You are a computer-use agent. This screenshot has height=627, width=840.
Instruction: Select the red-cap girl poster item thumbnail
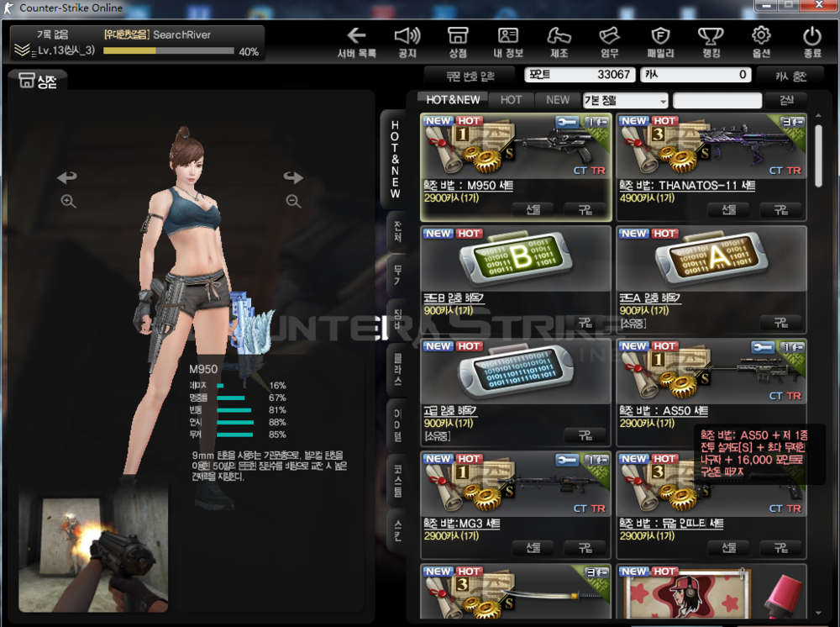[711, 593]
